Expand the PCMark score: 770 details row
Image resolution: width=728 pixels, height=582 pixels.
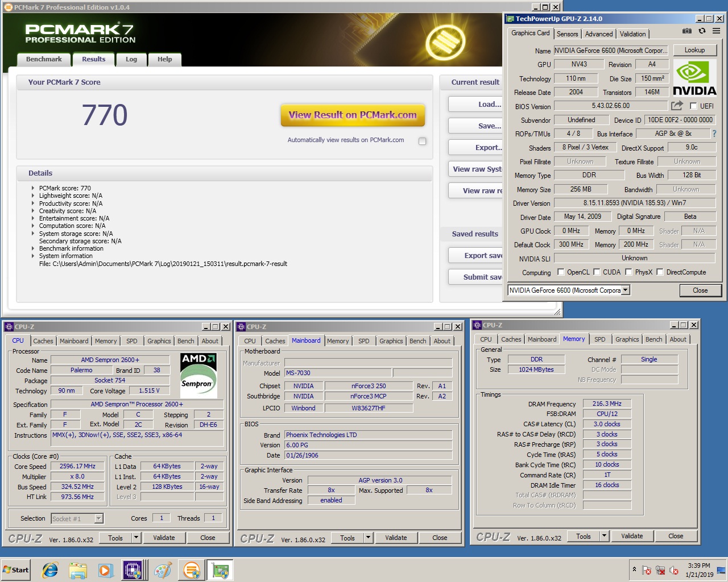point(33,188)
